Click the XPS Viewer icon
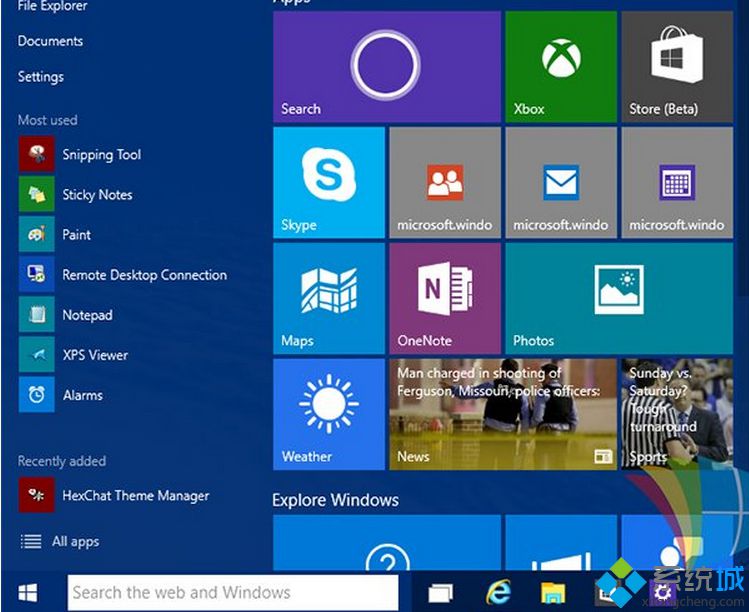 coord(37,354)
